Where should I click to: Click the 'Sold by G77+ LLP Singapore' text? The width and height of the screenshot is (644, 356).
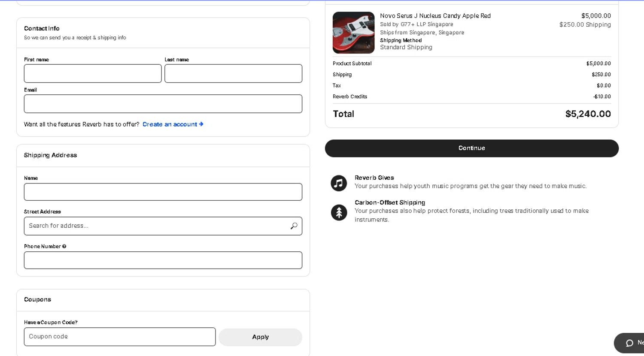tap(416, 24)
